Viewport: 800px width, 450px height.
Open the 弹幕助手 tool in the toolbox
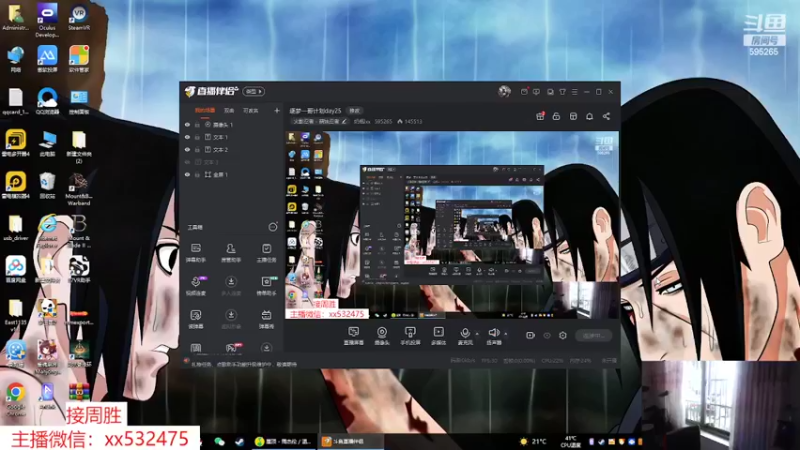pyautogui.click(x=195, y=253)
